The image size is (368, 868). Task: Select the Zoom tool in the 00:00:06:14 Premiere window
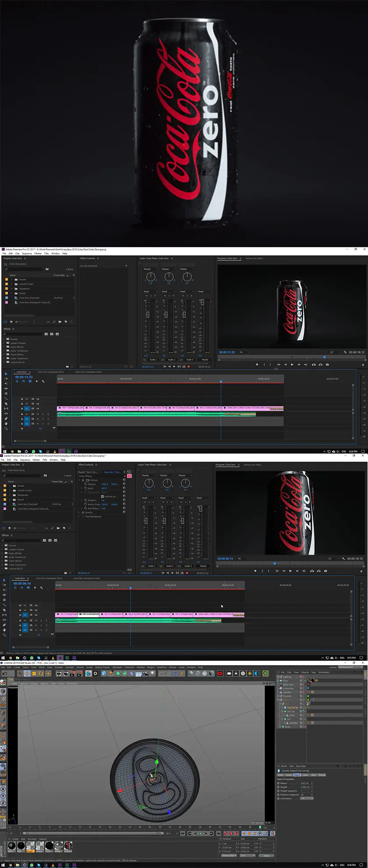point(4,635)
